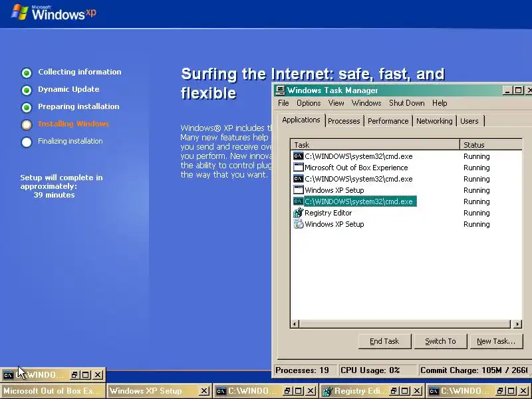Select the upper Windows XP Setup task
This screenshot has width=532, height=399.
(x=406, y=190)
